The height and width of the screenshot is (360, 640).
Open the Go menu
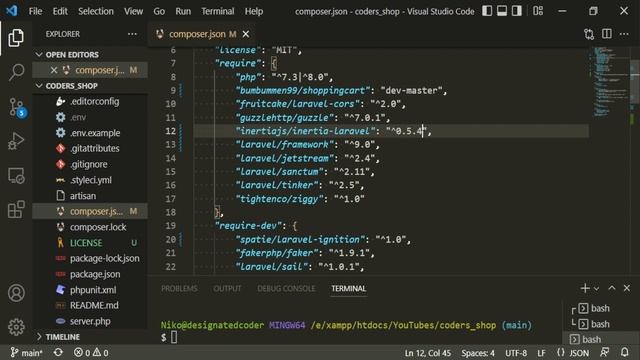coord(159,11)
